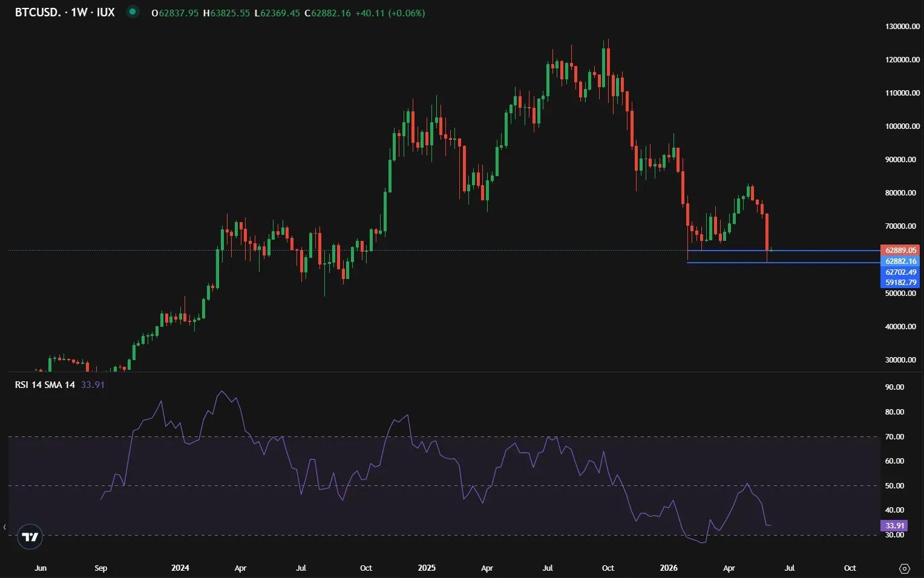Click the Jul label following 2025

coord(548,568)
